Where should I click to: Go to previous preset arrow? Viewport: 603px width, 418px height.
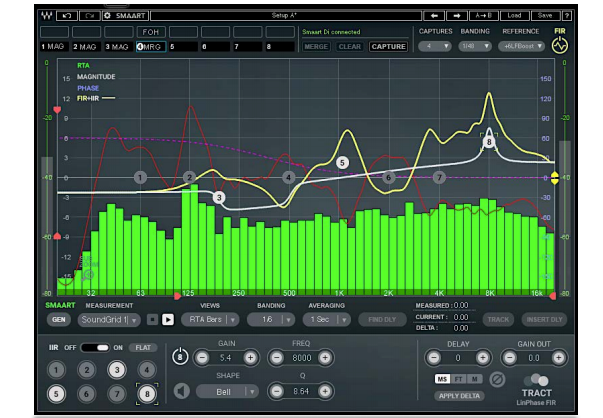point(434,15)
